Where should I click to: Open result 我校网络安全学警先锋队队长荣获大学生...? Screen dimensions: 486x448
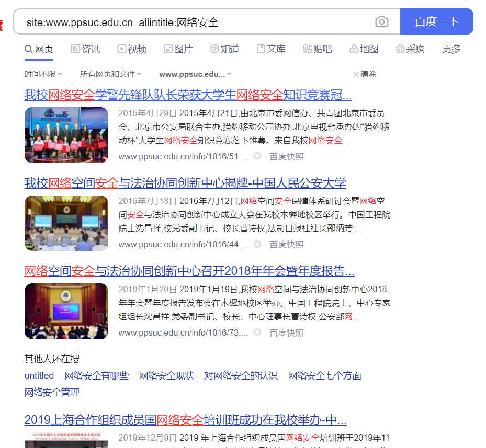coord(188,95)
